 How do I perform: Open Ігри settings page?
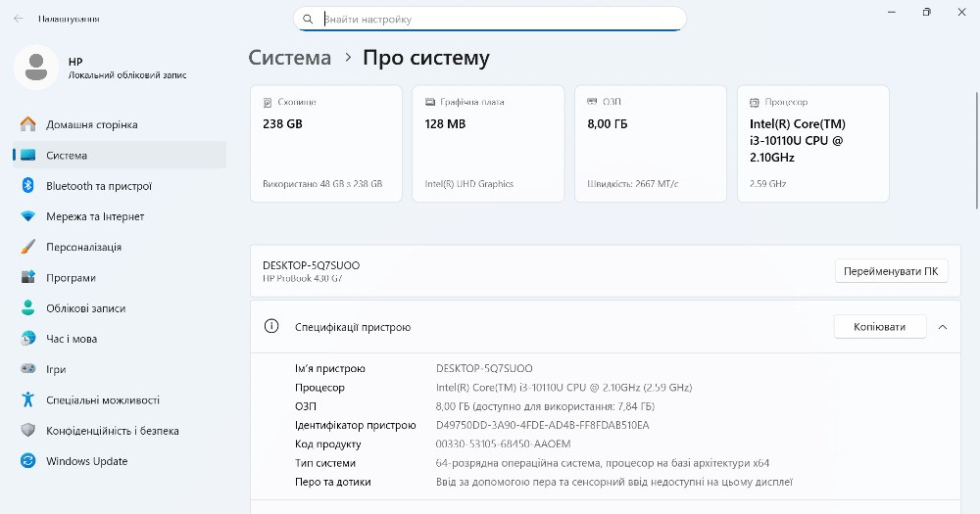coord(120,369)
